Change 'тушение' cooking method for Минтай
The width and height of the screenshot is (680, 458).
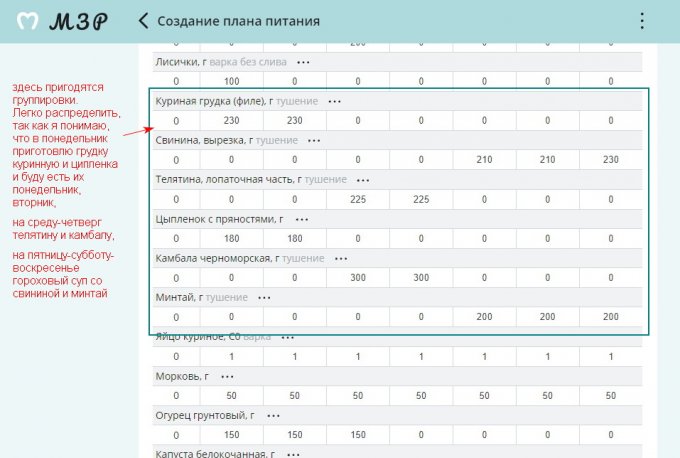coord(227,297)
